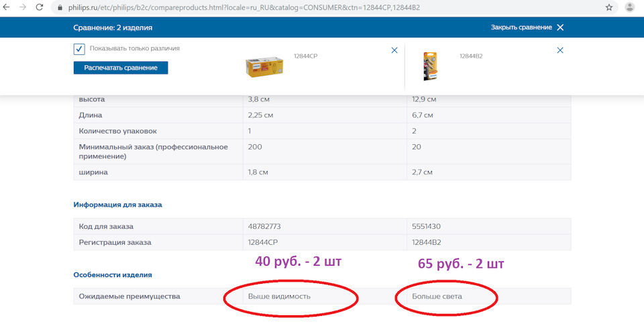Open the browser profile avatar
The height and width of the screenshot is (324, 644).
coord(630,7)
